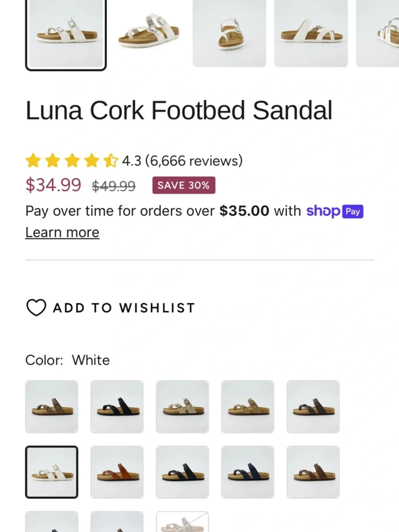
Task: Choose the black sandal swatch in first row
Action: tap(117, 407)
